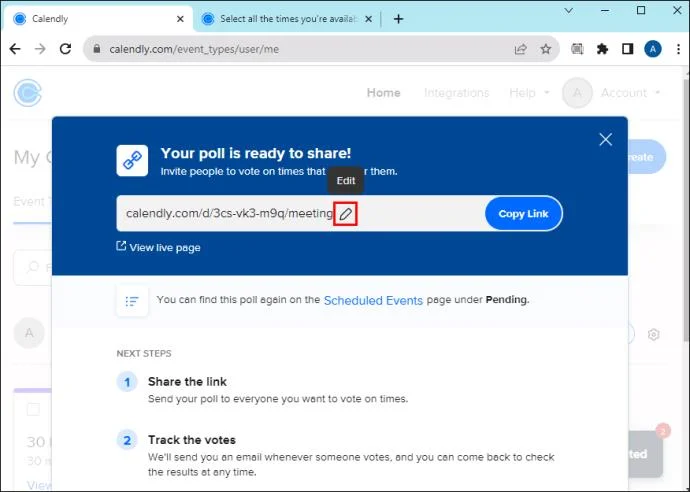
Task: Click the Track the votes step heading
Action: click(191, 440)
